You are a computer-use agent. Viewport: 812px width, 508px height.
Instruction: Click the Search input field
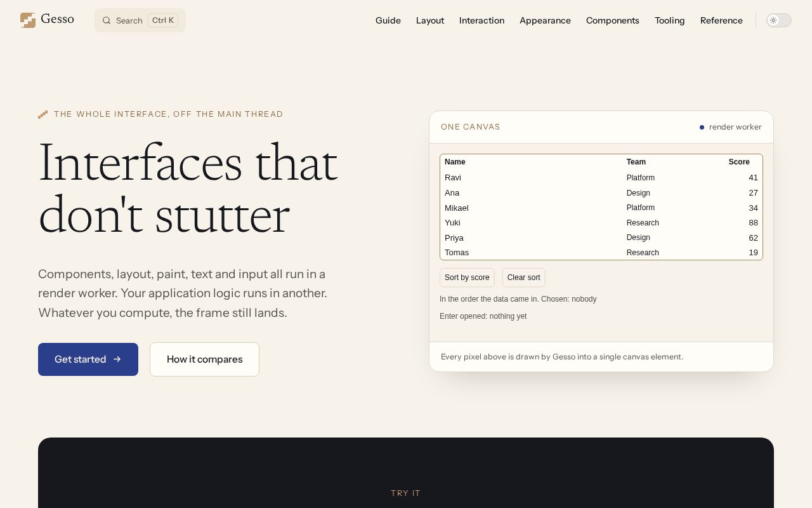click(140, 20)
